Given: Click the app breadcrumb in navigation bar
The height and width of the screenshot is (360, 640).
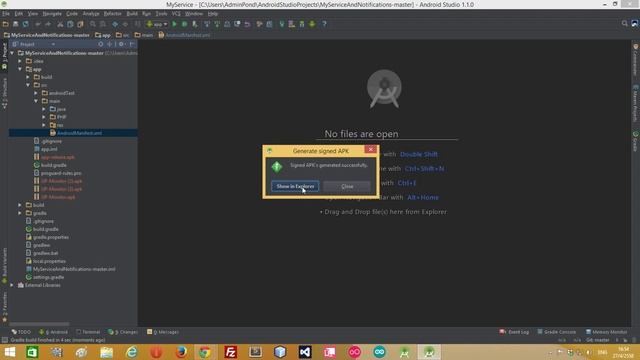Looking at the screenshot, I should coord(103,35).
